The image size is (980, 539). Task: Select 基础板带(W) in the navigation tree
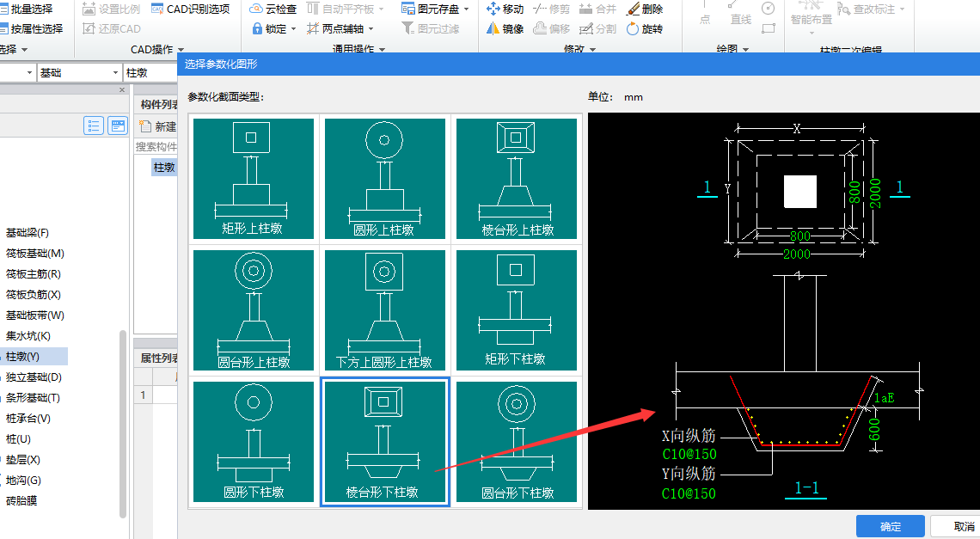click(x=35, y=315)
